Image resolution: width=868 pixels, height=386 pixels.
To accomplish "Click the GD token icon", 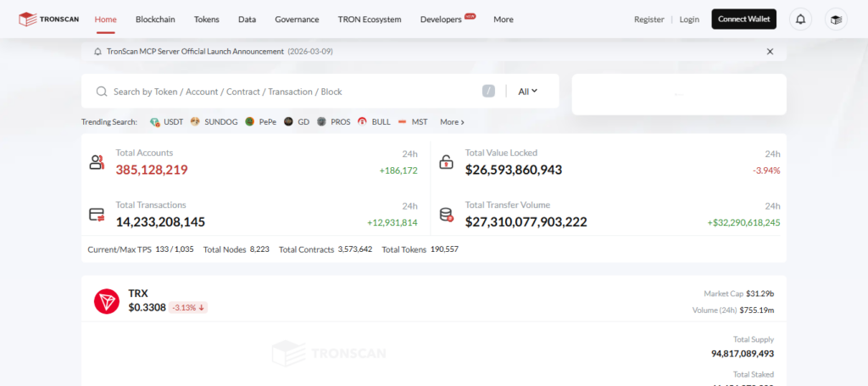I will 288,122.
